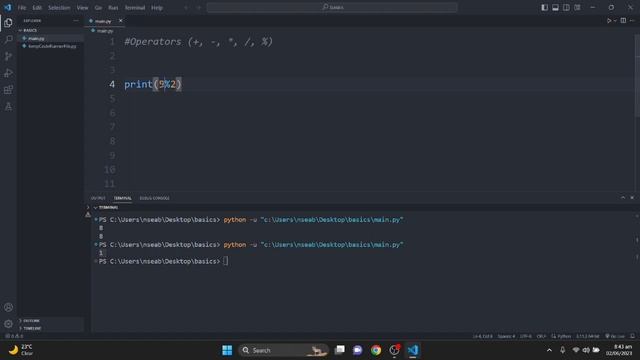Screen dimensions: 640x360
Task: Open the Explorer view in activity bar
Action: (x=8, y=23)
